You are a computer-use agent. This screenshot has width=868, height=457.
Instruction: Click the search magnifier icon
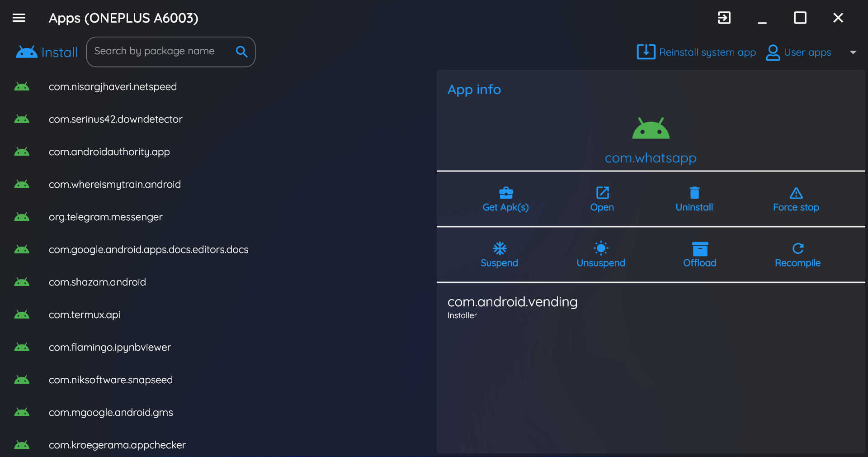[242, 52]
